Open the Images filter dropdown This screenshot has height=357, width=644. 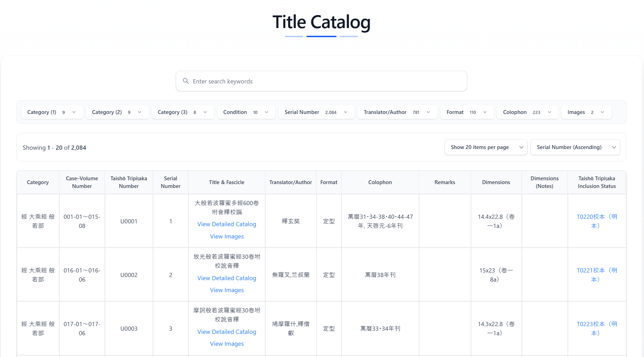(586, 112)
